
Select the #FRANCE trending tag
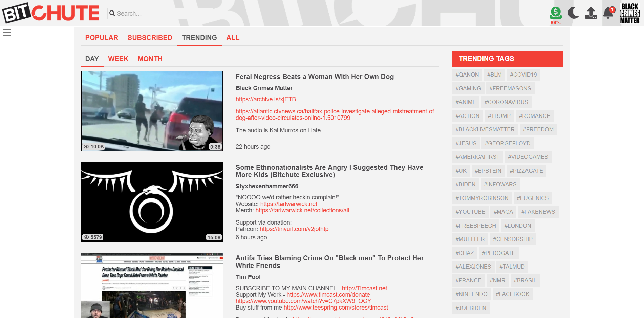pos(468,280)
